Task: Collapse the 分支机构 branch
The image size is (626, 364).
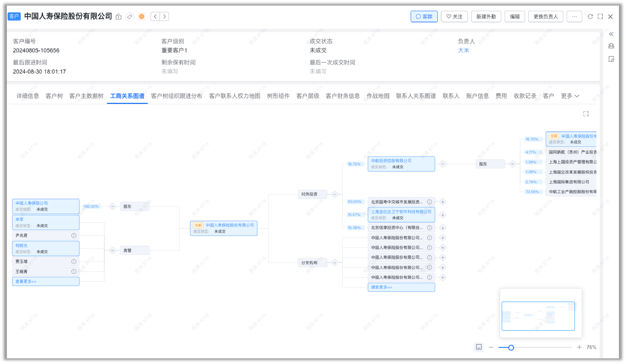Action: [335, 262]
